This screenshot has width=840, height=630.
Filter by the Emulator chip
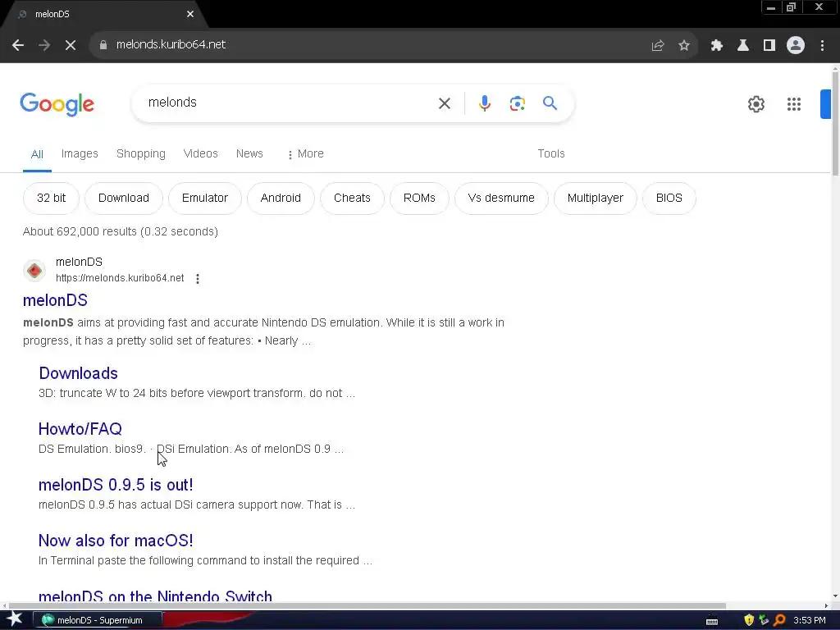[x=204, y=199]
